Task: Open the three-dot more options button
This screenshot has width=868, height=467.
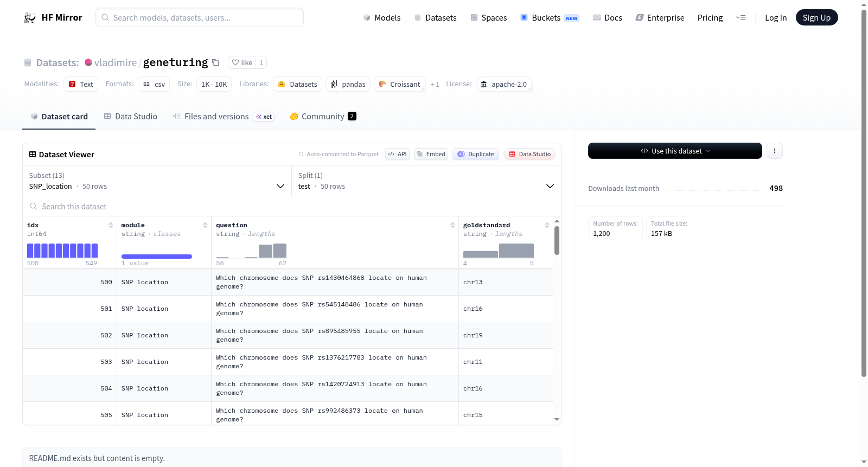Action: pos(775,151)
